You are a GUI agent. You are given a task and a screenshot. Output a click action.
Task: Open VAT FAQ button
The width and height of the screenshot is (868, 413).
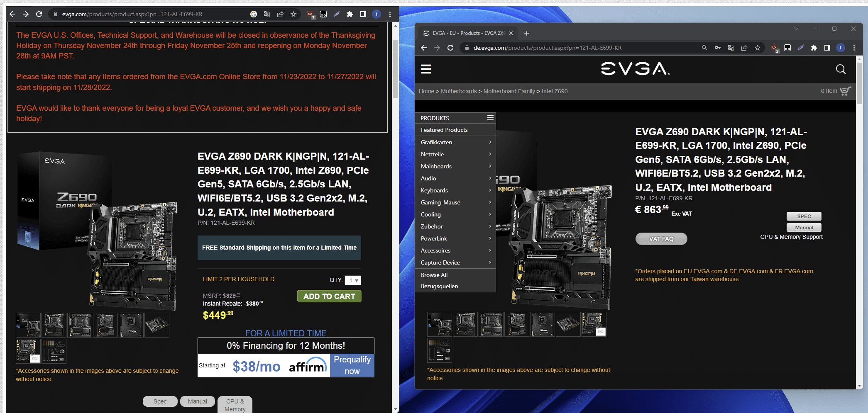click(661, 239)
